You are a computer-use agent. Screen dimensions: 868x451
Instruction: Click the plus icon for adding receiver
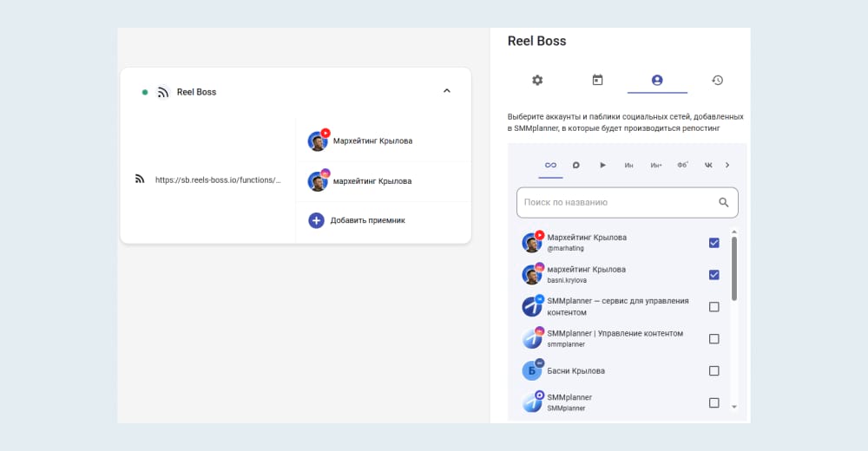pos(316,220)
